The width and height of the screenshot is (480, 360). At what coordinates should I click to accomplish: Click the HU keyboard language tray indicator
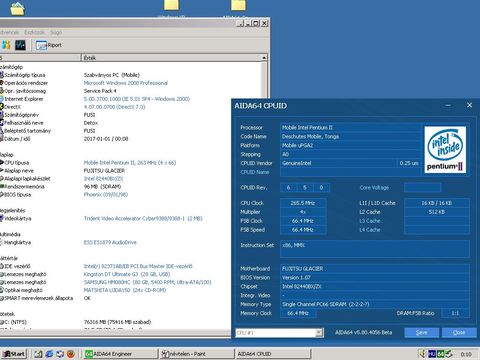(432, 354)
